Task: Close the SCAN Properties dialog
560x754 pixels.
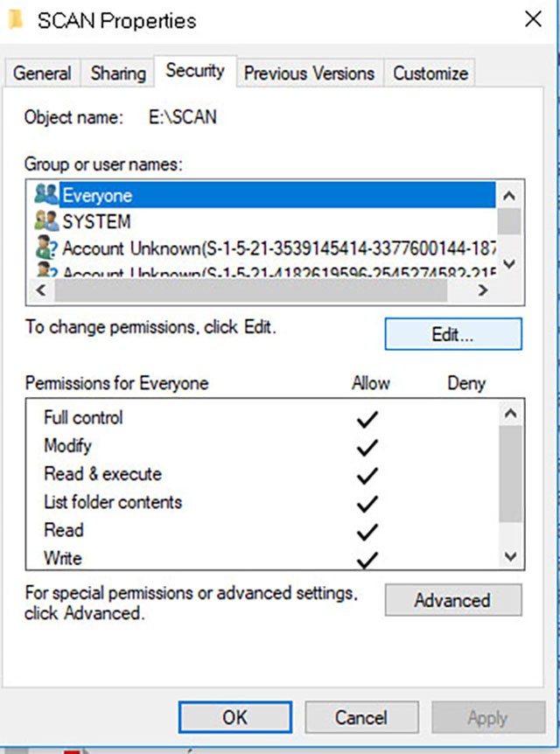Action: tap(533, 20)
